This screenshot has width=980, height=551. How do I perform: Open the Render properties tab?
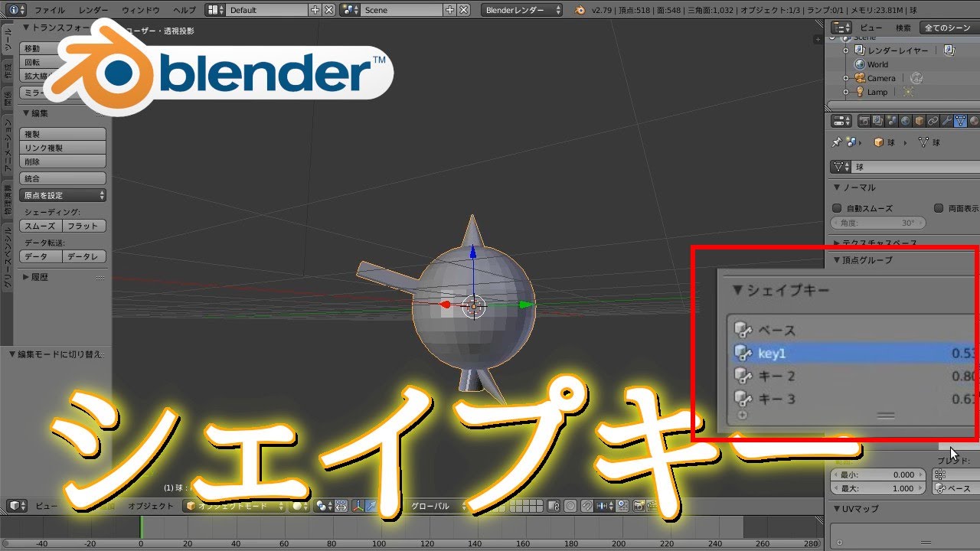coord(864,121)
